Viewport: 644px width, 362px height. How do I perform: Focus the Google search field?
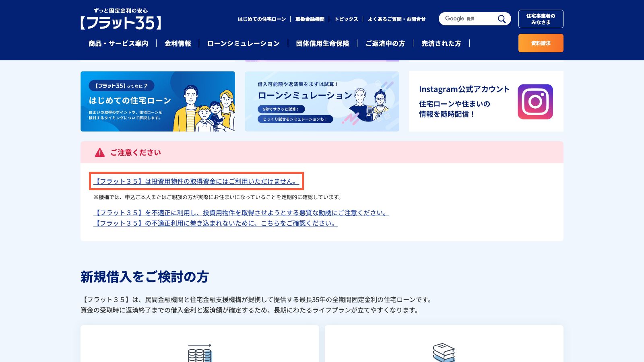pyautogui.click(x=469, y=19)
